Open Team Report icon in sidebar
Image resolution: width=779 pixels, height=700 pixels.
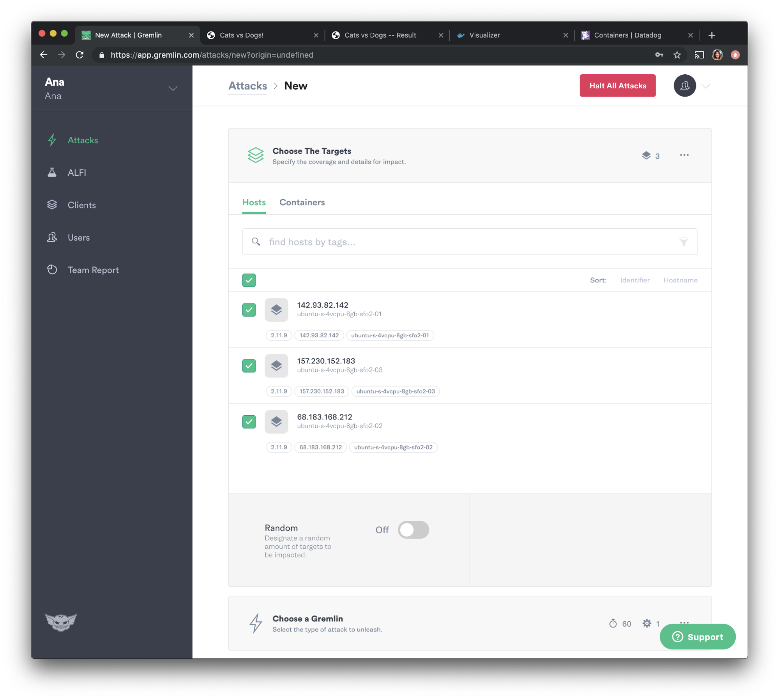point(52,270)
